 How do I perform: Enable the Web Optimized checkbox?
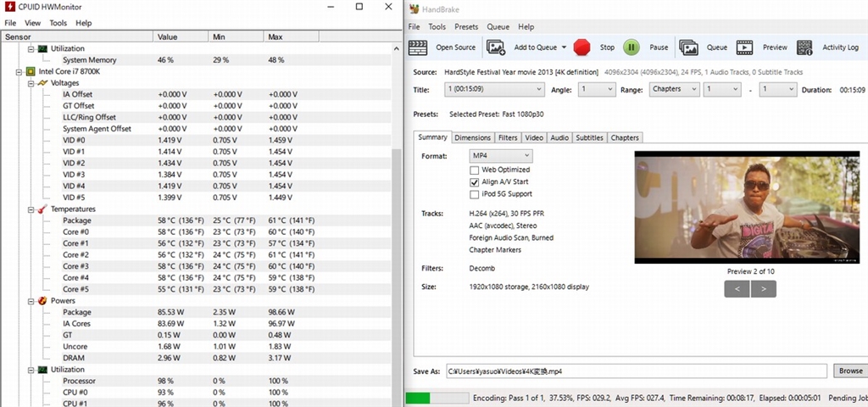(474, 170)
